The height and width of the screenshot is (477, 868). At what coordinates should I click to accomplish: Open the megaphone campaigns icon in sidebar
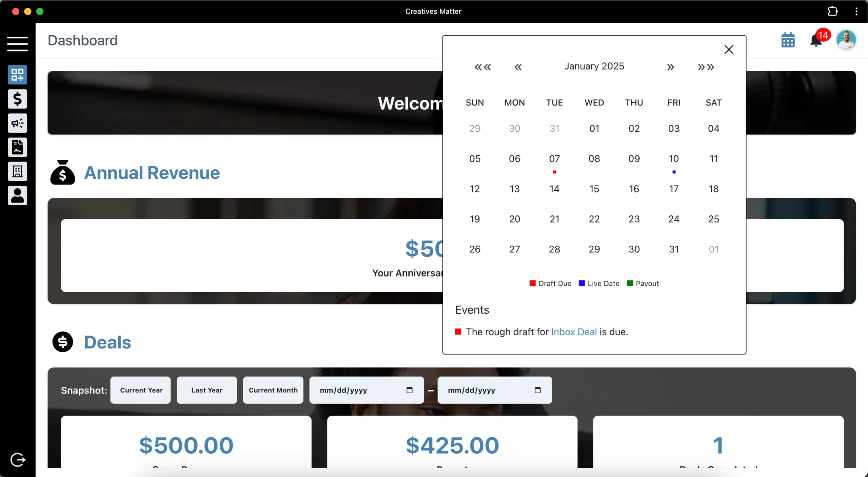coord(17,123)
